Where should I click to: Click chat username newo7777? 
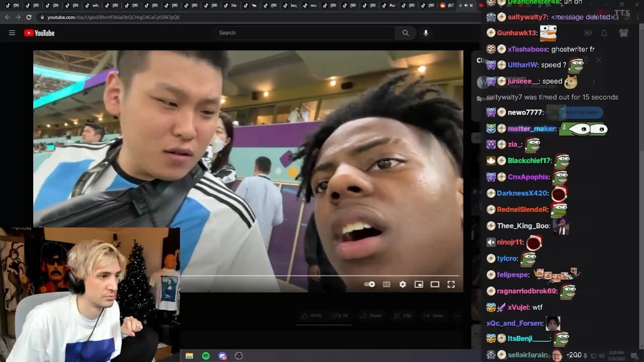525,113
